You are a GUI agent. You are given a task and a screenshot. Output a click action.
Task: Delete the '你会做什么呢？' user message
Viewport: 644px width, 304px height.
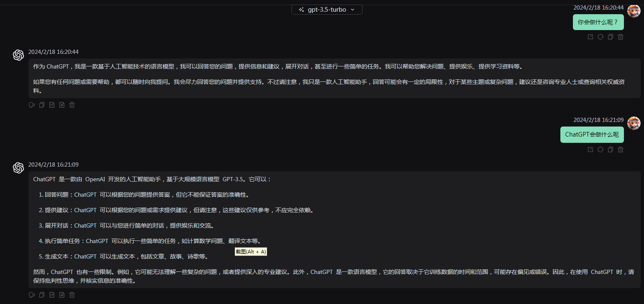621,37
